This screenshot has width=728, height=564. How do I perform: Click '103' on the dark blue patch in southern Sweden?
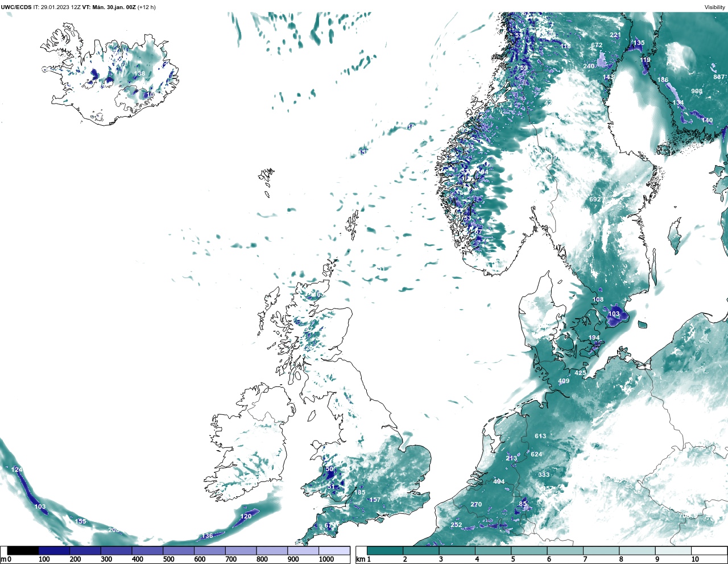614,314
